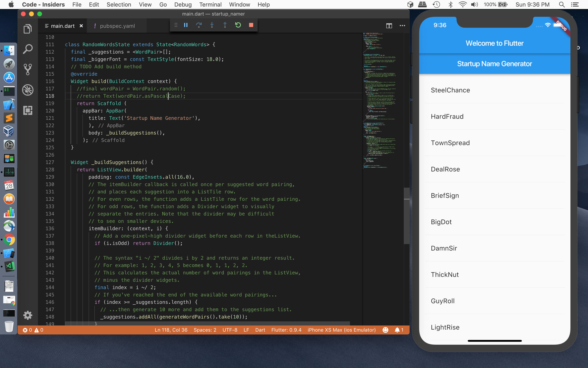The height and width of the screenshot is (368, 588).
Task: Open App Store from the Dock
Action: 9,78
